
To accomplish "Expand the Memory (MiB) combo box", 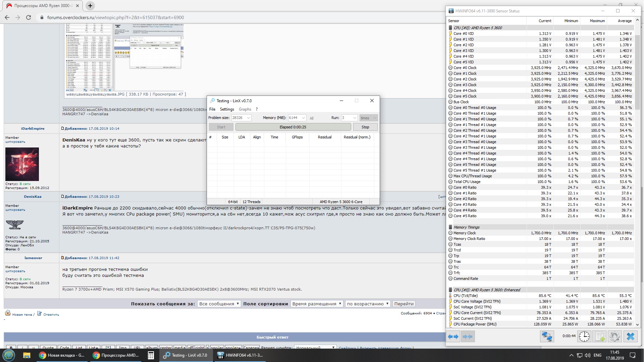I will tap(303, 118).
